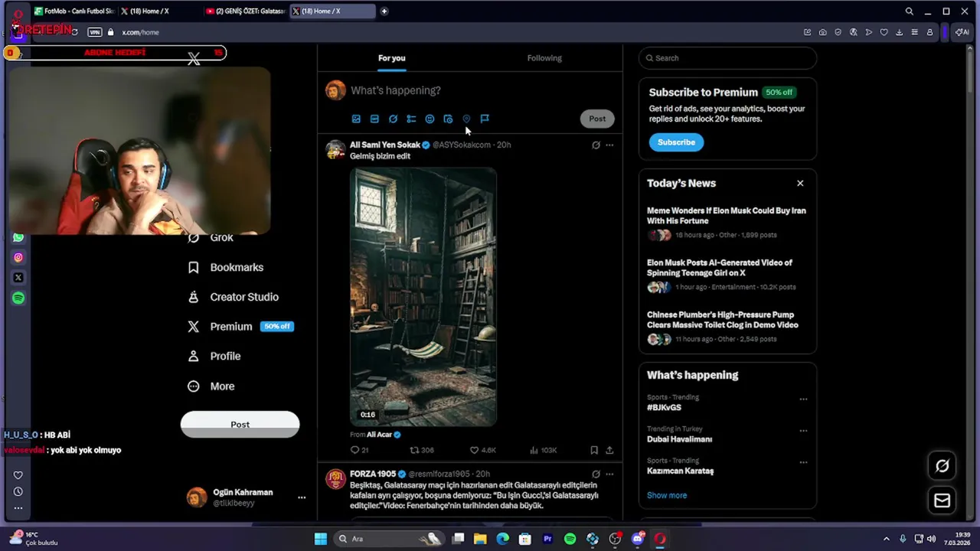Viewport: 980px width, 551px height.
Task: Play the library video thumbnail
Action: [423, 297]
